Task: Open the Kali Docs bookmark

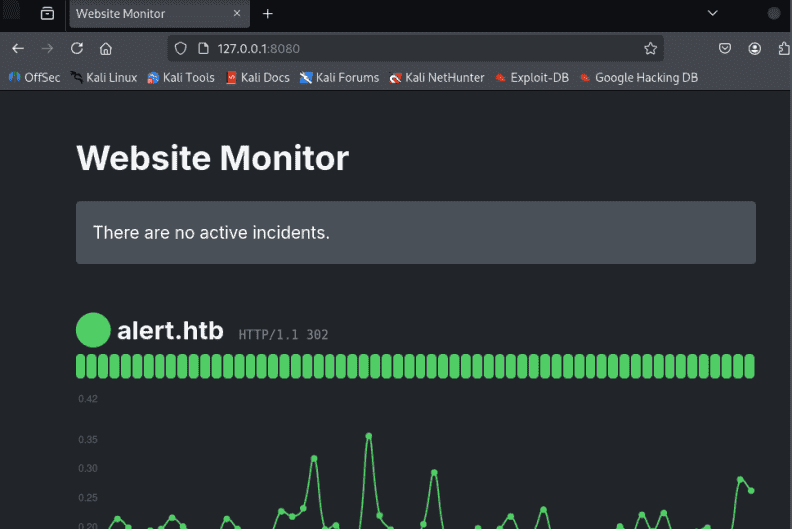Action: coord(258,77)
